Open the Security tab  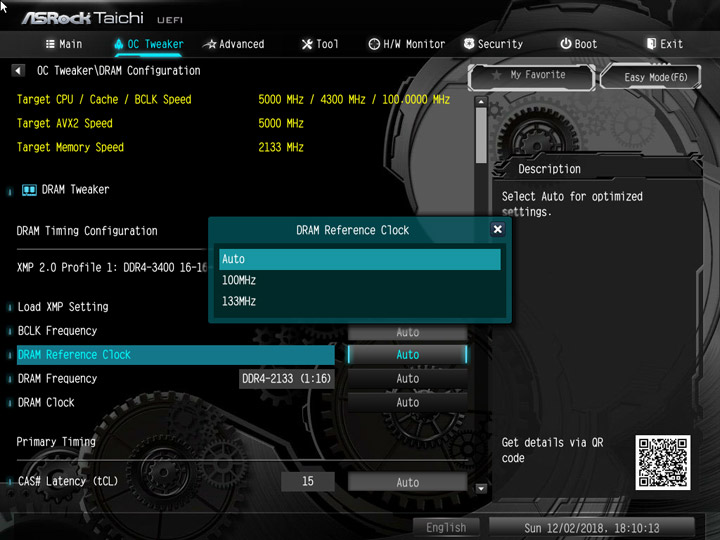(x=494, y=44)
